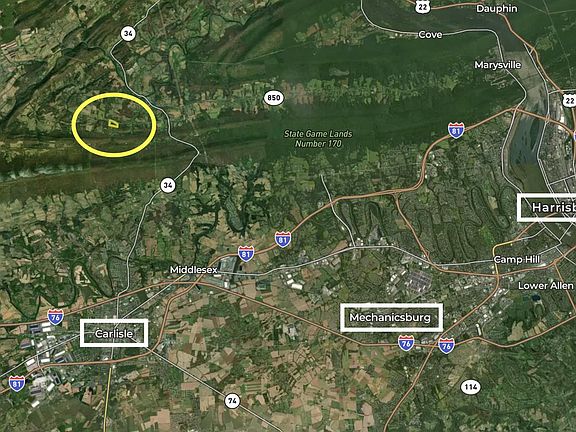Click the Middlesex place label
This screenshot has height=432, width=576.
coord(194,270)
